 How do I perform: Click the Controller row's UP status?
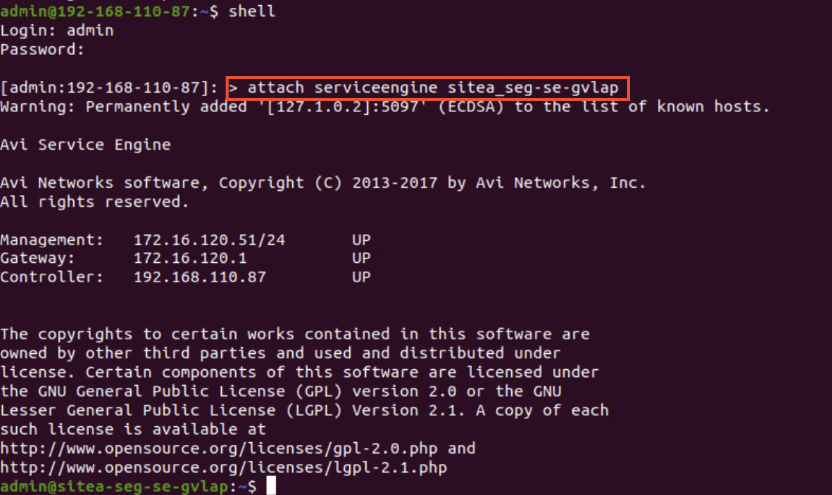(x=361, y=277)
